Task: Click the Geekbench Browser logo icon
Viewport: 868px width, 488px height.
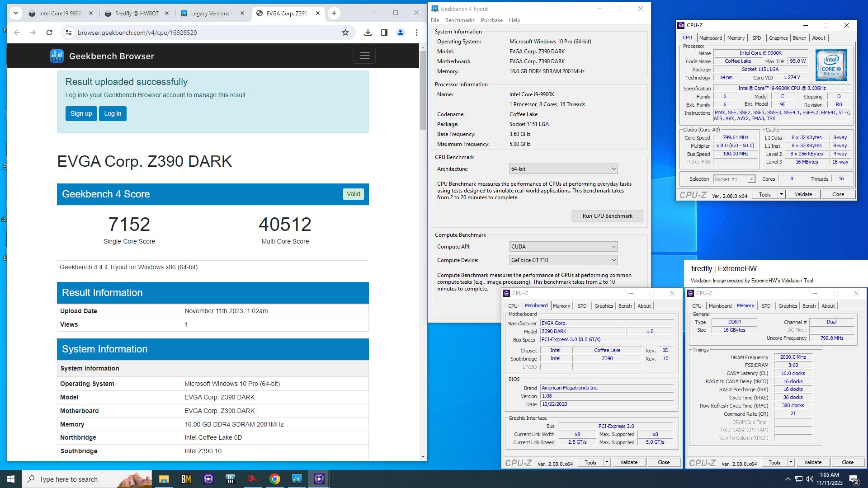Action: point(57,56)
